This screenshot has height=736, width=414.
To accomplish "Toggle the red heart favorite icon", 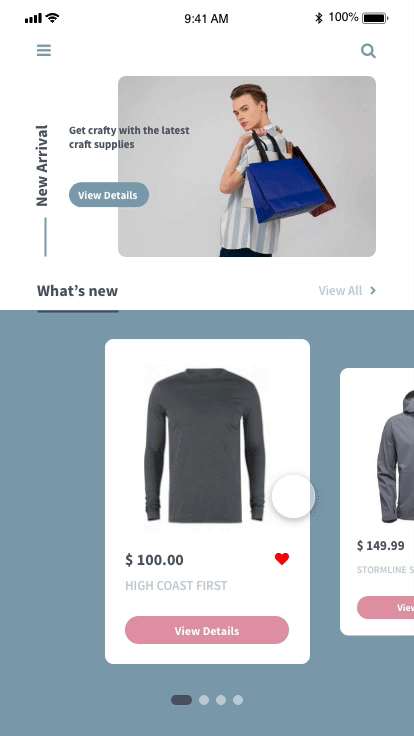I will [282, 559].
